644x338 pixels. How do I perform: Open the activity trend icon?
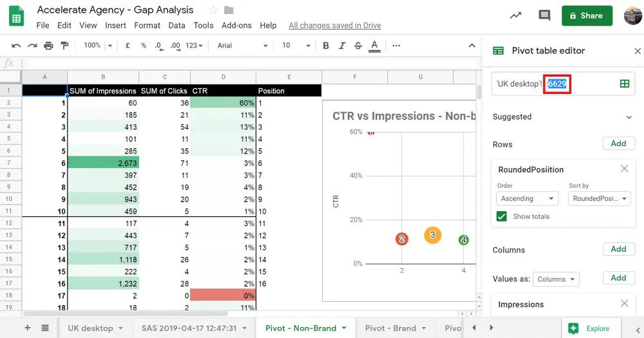tap(515, 16)
